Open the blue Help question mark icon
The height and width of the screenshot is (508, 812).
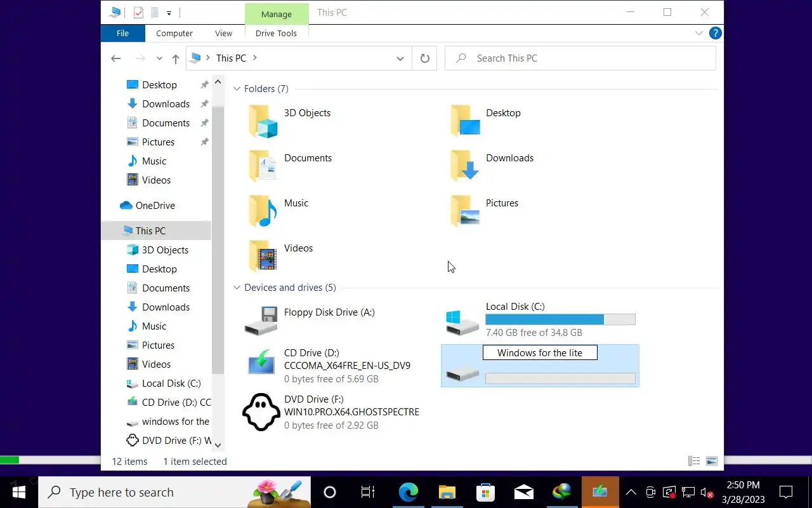715,33
